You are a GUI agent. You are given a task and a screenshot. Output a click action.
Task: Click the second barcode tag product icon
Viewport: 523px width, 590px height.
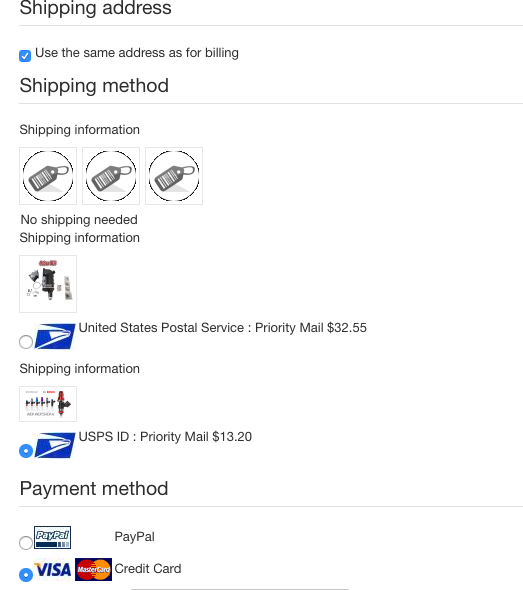pos(111,176)
